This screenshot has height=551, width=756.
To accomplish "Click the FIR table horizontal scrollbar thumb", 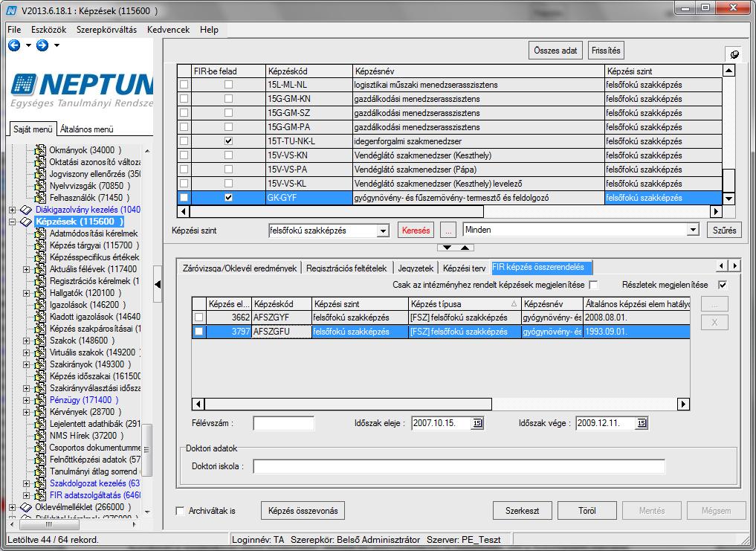I will 348,404.
